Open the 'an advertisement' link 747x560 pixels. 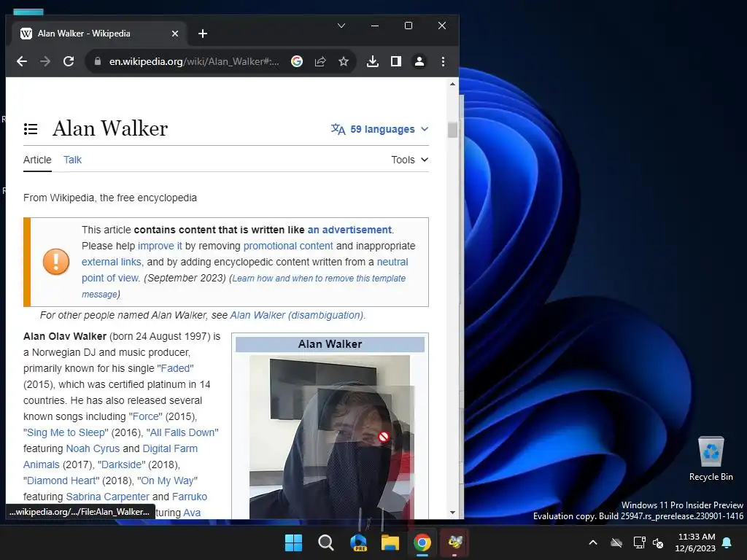[349, 230]
